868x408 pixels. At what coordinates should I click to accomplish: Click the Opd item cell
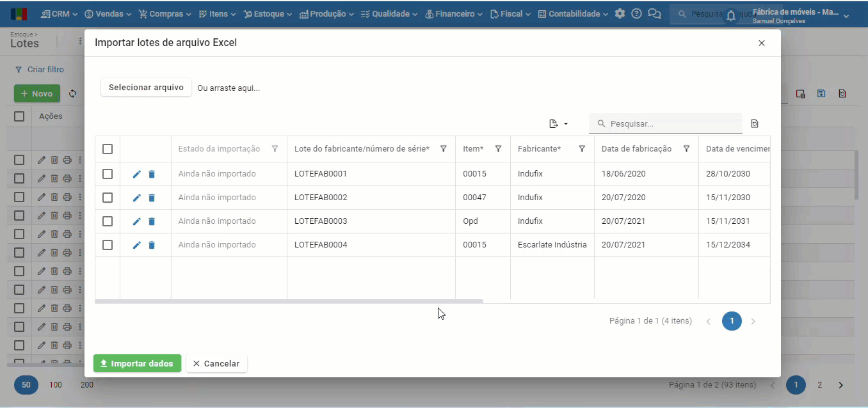pos(483,221)
